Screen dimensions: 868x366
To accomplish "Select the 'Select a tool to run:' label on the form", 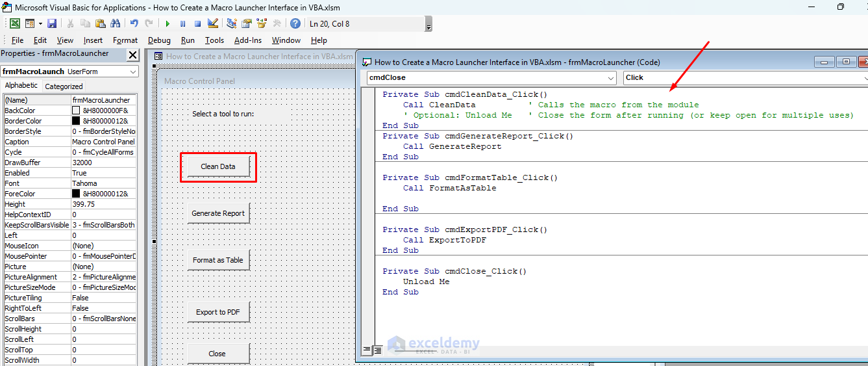I will coord(223,114).
